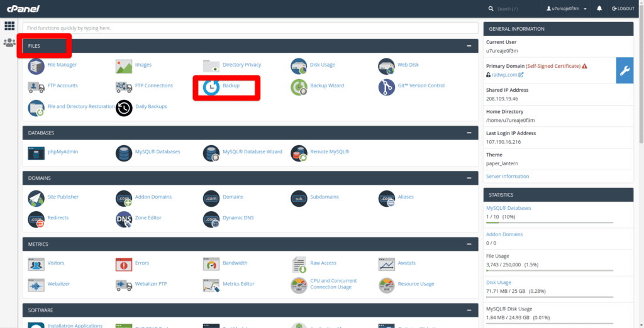Click the Find functions search field
This screenshot has height=328, width=644.
point(250,28)
